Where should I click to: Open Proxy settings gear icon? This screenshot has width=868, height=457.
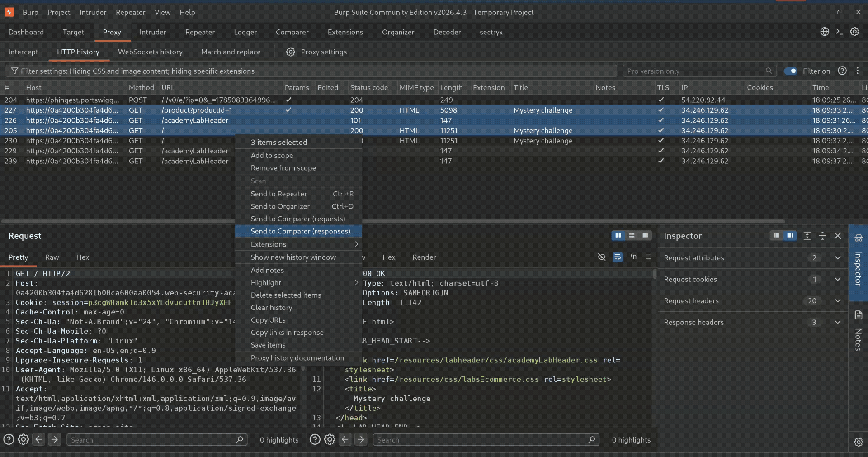point(291,52)
